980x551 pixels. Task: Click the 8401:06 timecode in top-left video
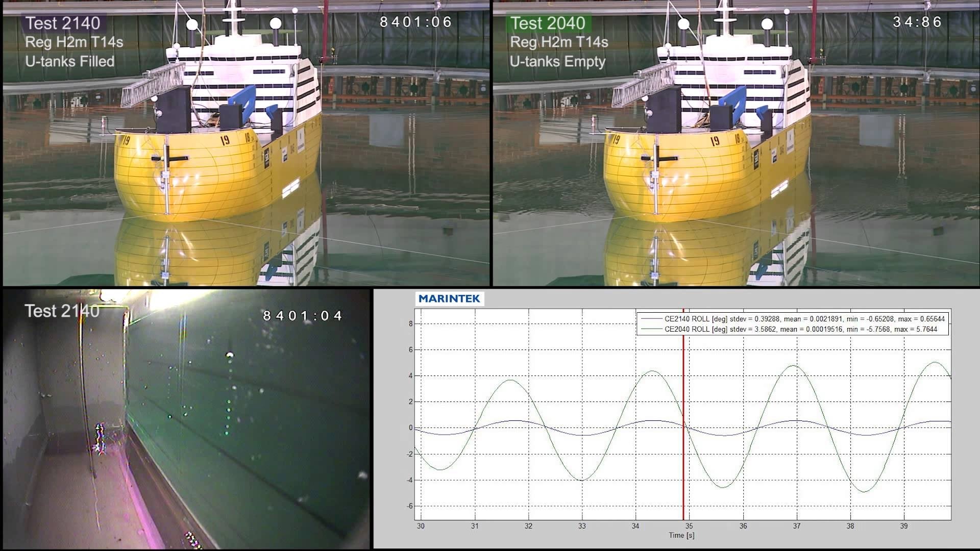416,22
